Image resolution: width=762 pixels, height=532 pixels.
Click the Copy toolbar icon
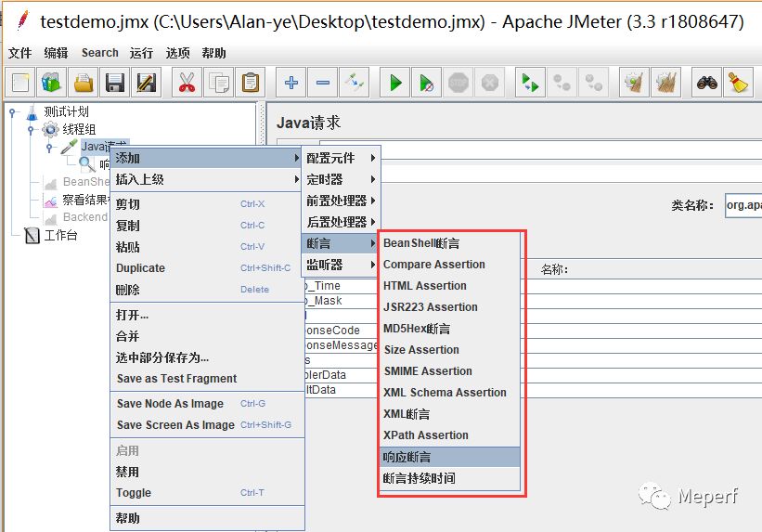[x=219, y=83]
